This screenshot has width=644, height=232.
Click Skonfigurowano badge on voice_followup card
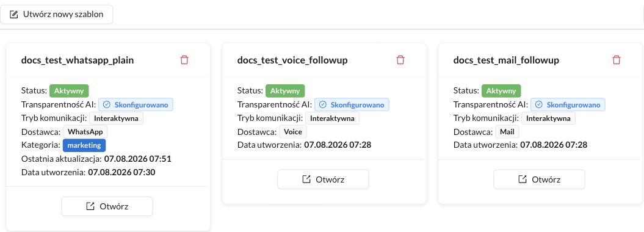352,105
